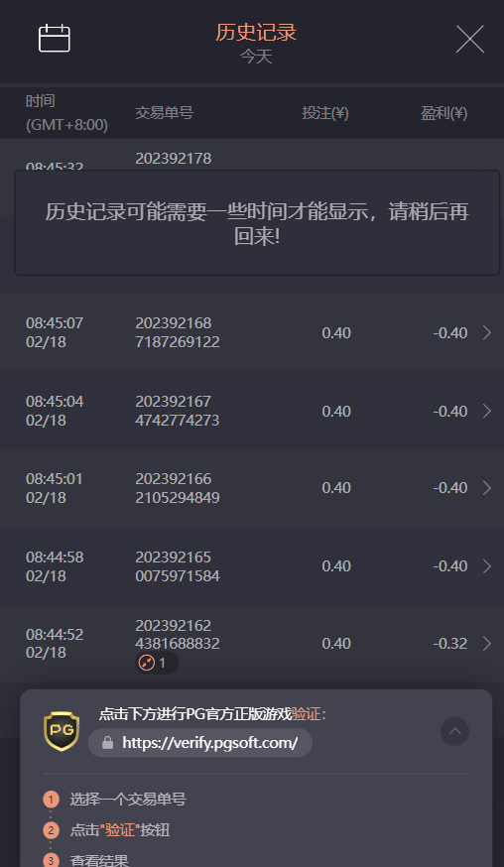This screenshot has width=504, height=867.
Task: Expand details arrow for 08:45:04 record
Action: (486, 411)
